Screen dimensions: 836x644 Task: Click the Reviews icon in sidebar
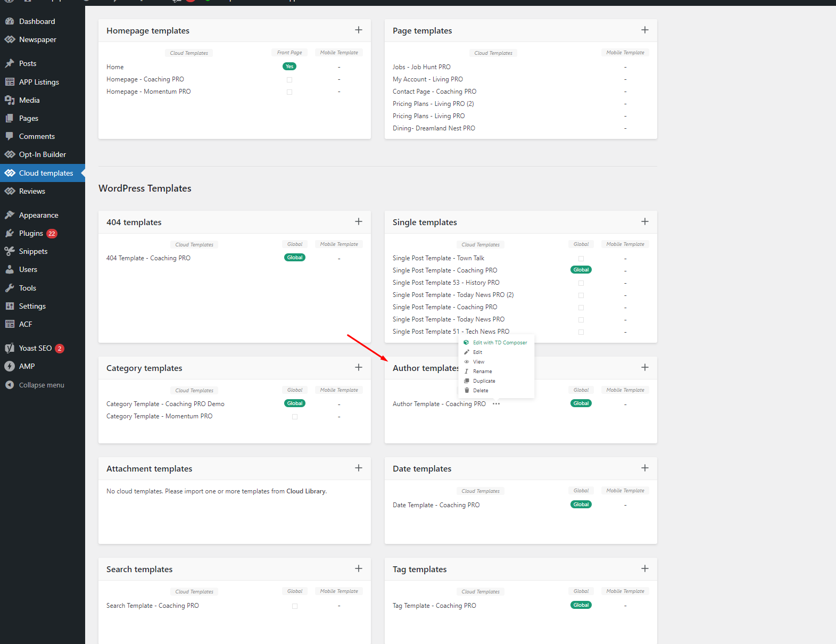pos(10,191)
